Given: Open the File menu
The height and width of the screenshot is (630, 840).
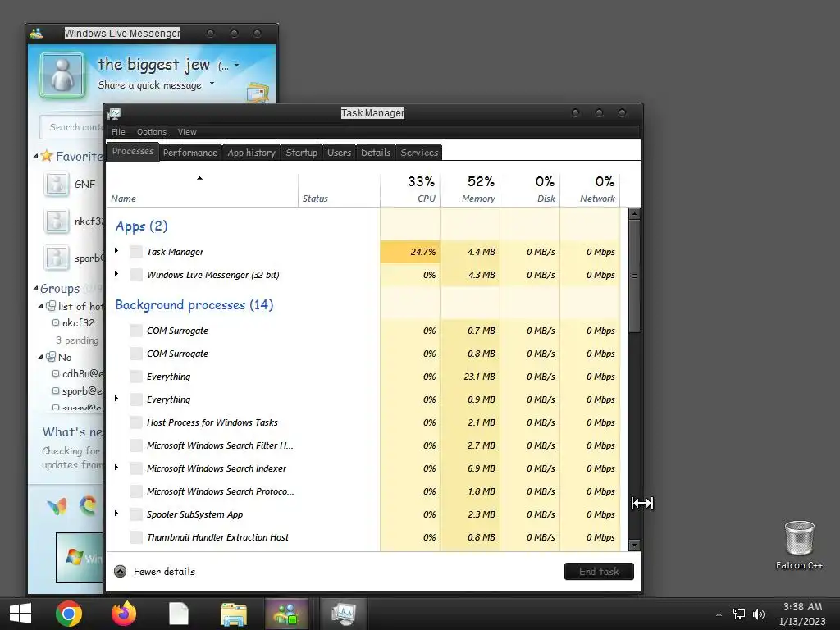Looking at the screenshot, I should tap(118, 132).
